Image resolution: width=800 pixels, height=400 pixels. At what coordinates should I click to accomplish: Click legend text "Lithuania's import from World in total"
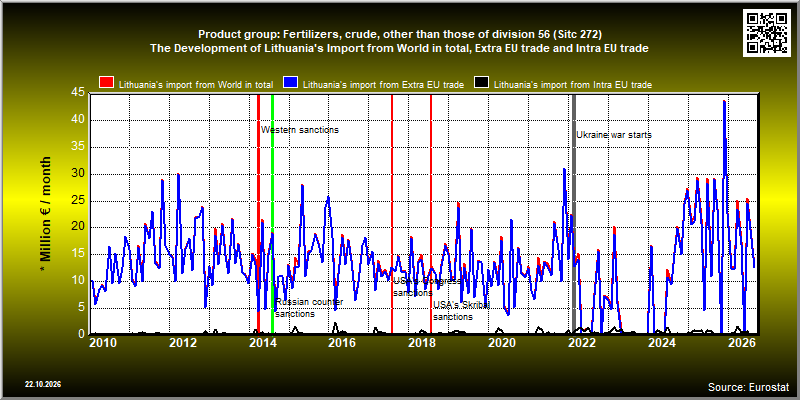196,85
